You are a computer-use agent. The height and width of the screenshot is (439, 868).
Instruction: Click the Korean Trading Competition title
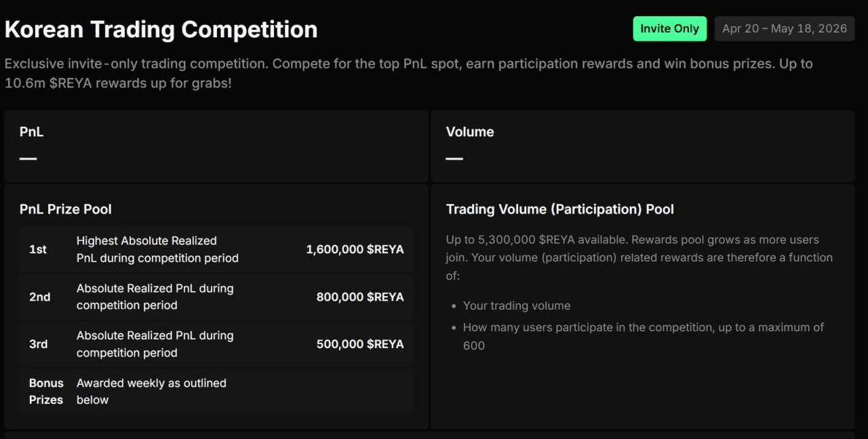click(x=161, y=29)
